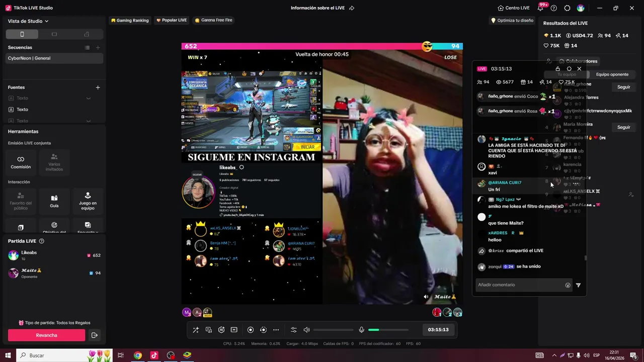Screen dimensions: 644x362
Task: Open the AI shield tool in toolbar
Action: [221, 330]
